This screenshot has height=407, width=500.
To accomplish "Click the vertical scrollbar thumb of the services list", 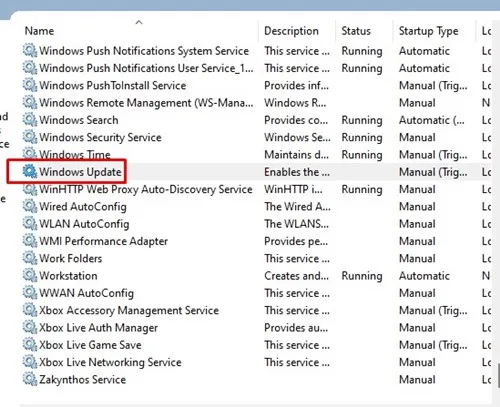I will tap(498, 375).
